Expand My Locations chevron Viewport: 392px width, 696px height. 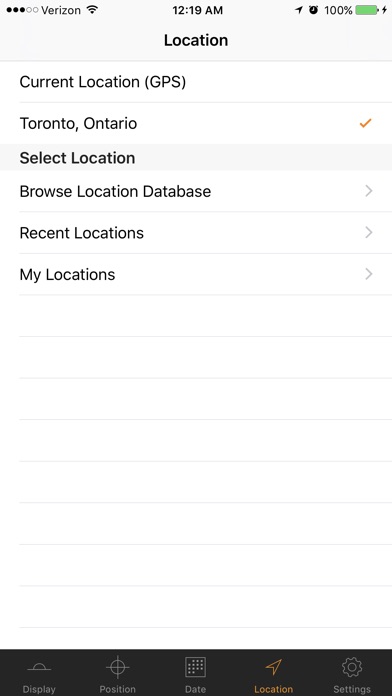368,274
